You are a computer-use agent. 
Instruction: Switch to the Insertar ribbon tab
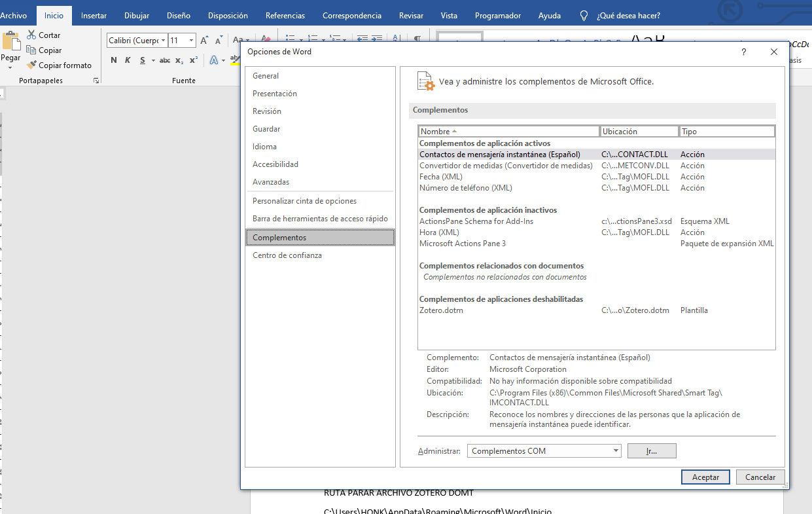pyautogui.click(x=94, y=15)
